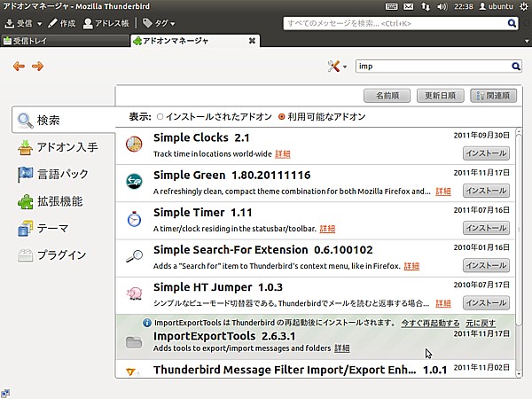Viewport: 532px width, 399px height.
Task: Expand the 受信 dropdown arrow
Action: coord(39,24)
